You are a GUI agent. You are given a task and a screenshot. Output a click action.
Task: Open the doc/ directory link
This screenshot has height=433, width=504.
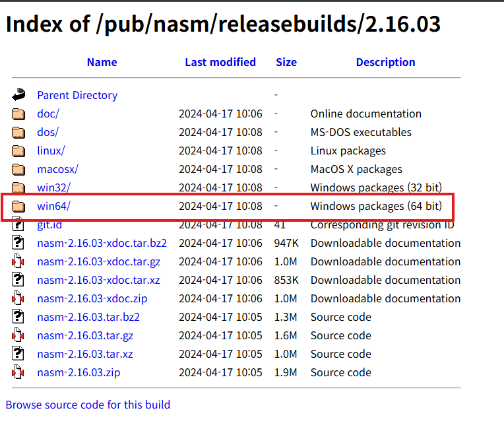coord(48,114)
